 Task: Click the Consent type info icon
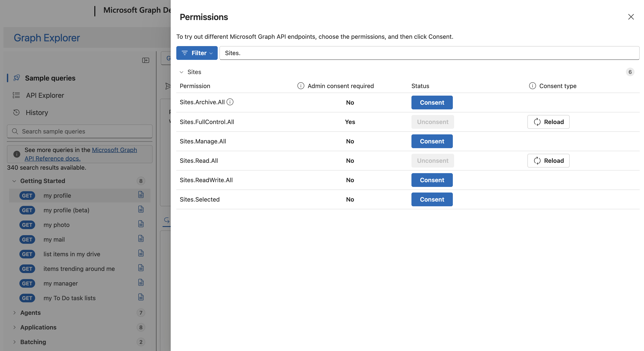point(532,86)
